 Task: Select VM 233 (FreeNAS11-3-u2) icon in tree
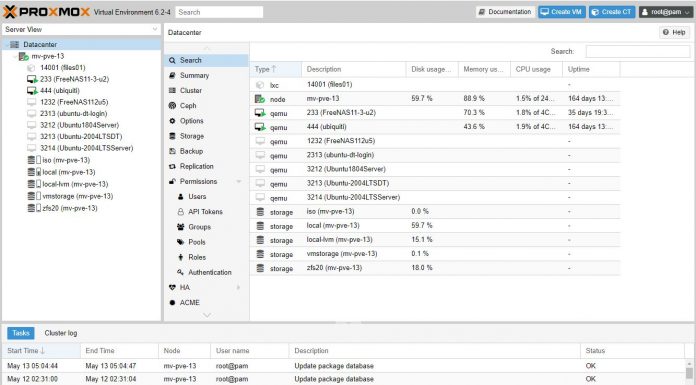click(x=32, y=79)
